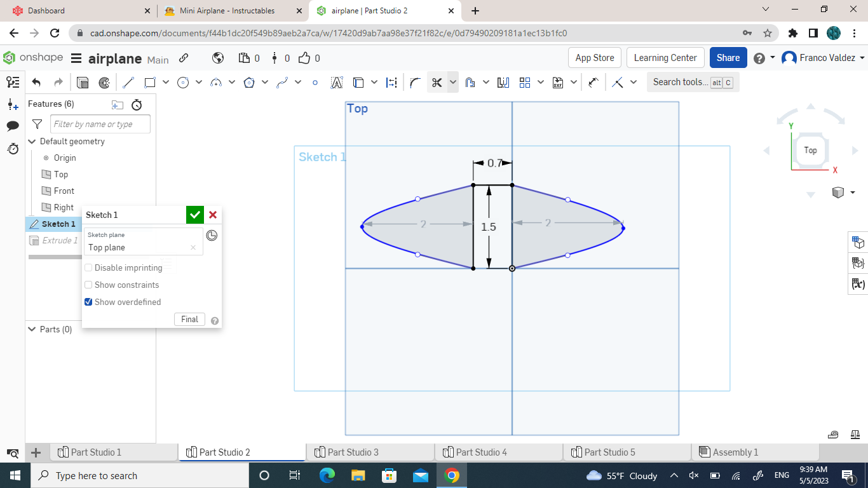Select the Spline tool
868x488 pixels.
[282, 82]
